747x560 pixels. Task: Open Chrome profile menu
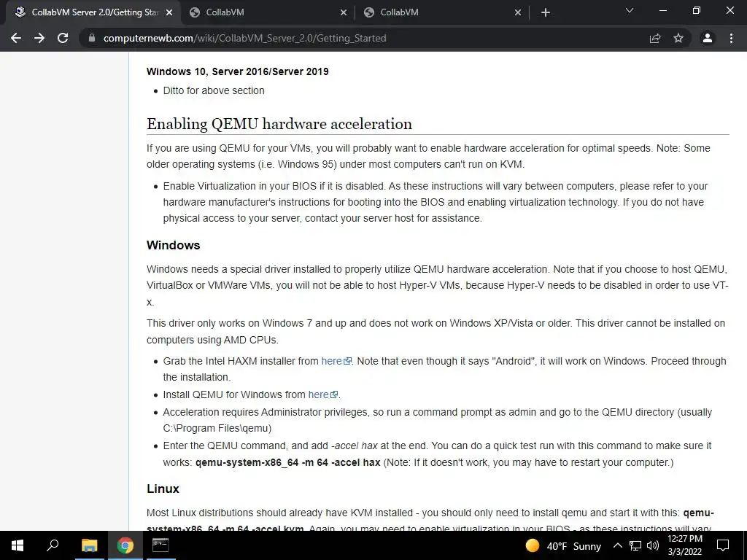708,38
